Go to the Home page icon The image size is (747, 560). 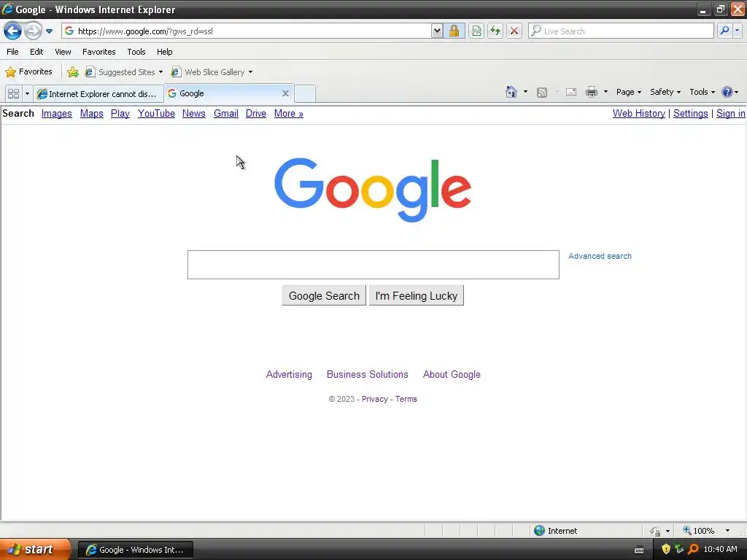pyautogui.click(x=511, y=92)
